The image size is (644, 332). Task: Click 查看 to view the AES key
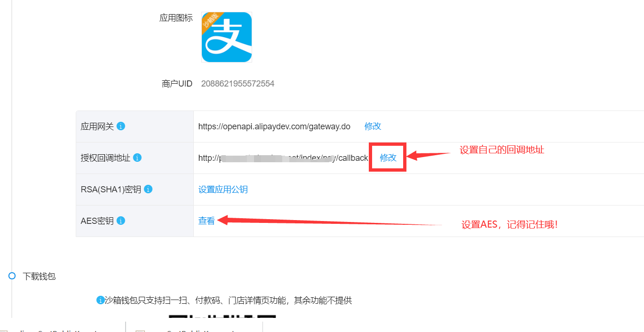207,221
